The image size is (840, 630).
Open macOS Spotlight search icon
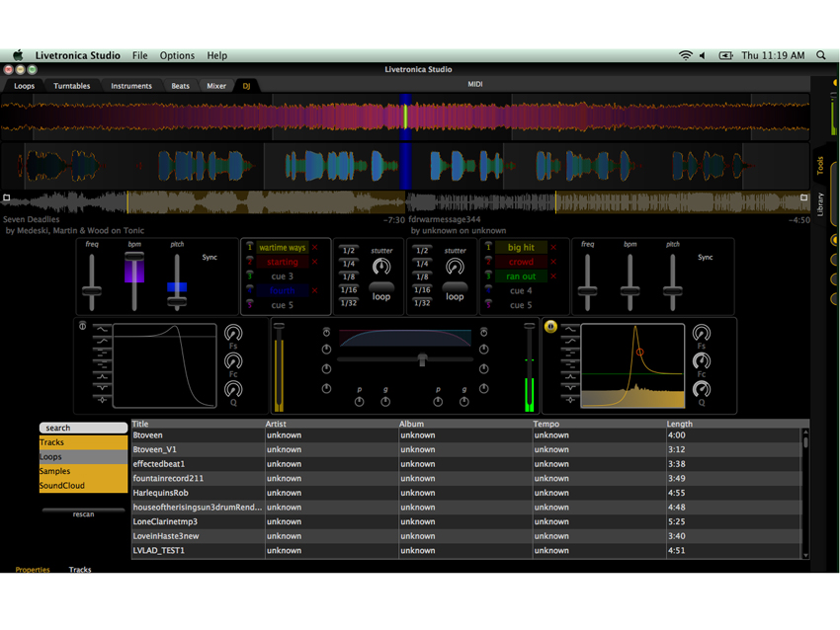click(820, 55)
